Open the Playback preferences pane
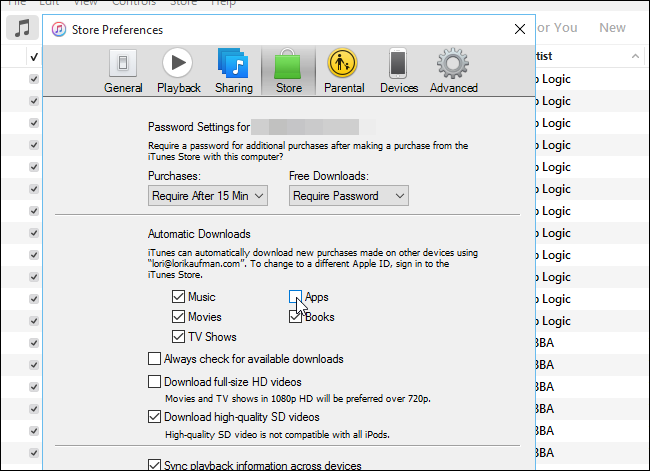The image size is (650, 471). [178, 70]
